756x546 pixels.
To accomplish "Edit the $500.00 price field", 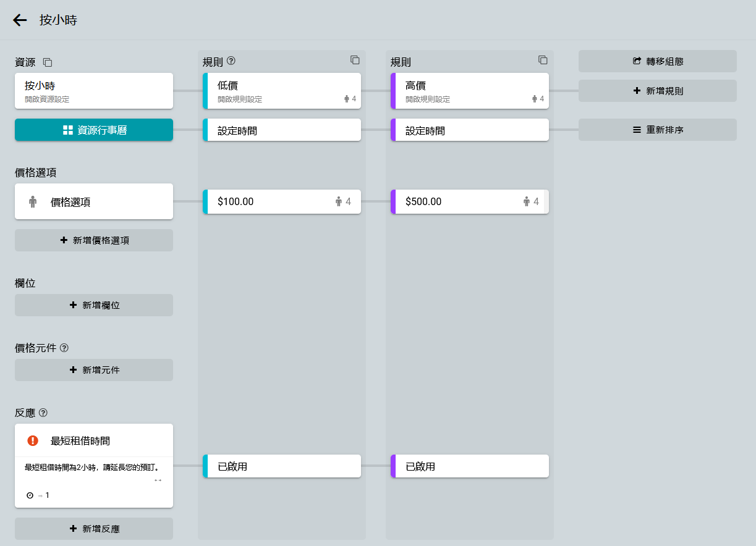I will click(457, 202).
